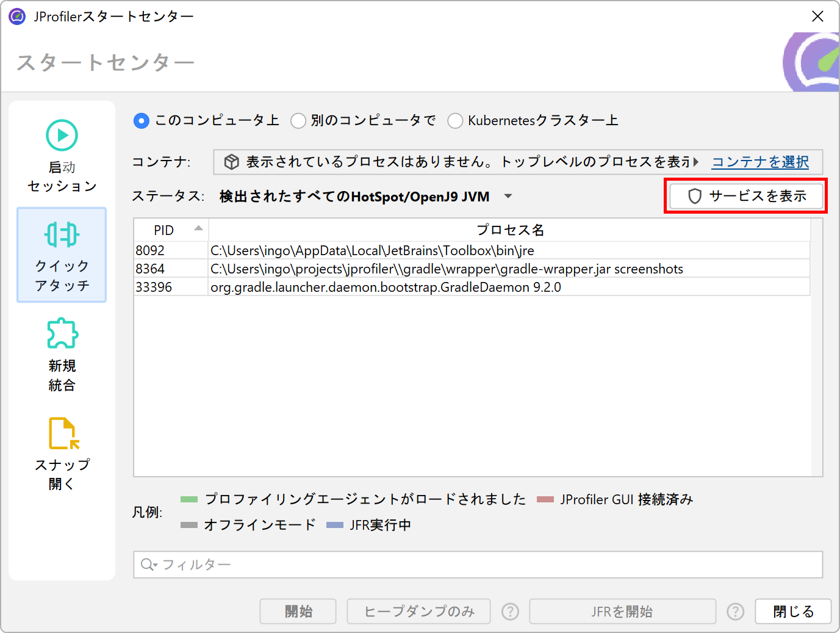Select このコンピュータ上 radio button
The image size is (840, 633).
coord(141,121)
